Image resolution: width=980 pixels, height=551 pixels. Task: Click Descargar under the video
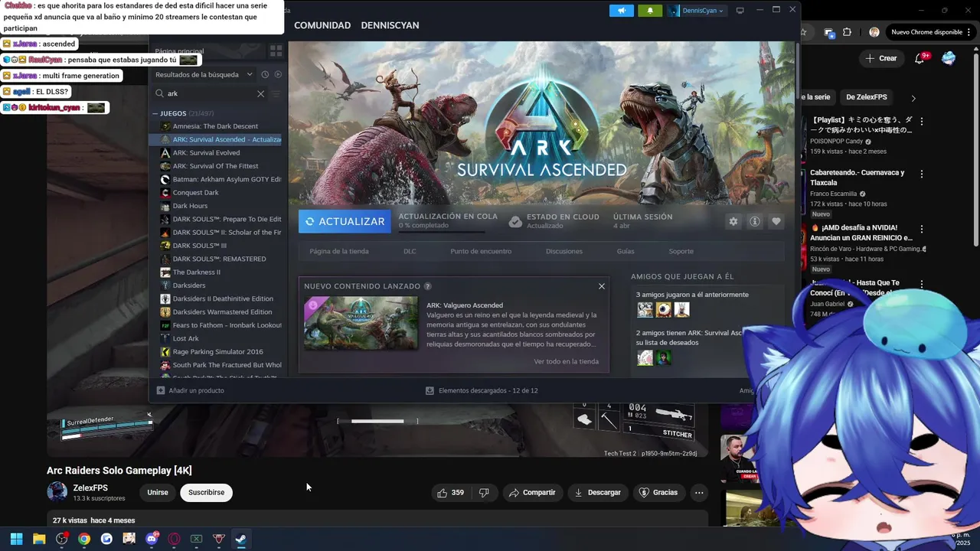pos(598,492)
